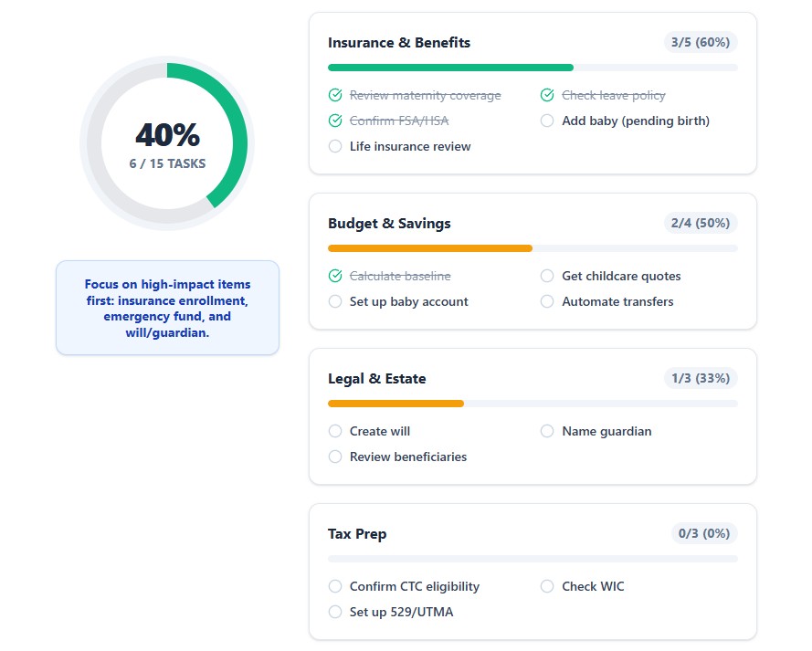Check the Review beneficiaries item

[x=335, y=457]
